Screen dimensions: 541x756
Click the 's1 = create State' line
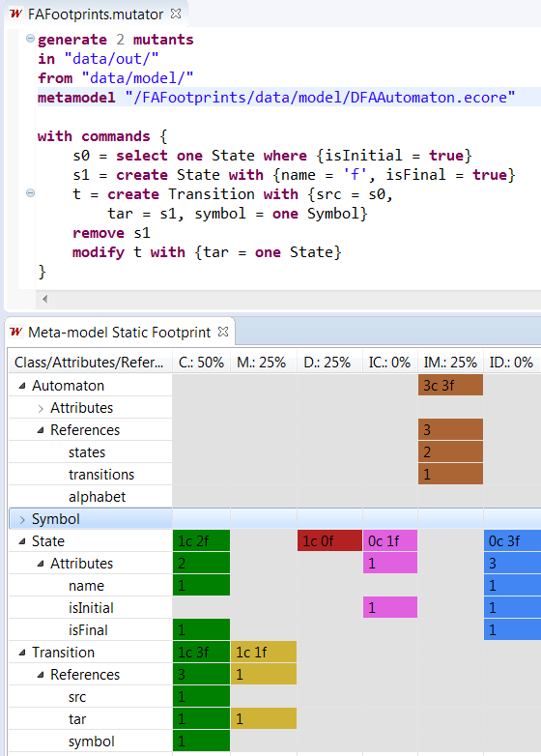pos(294,175)
